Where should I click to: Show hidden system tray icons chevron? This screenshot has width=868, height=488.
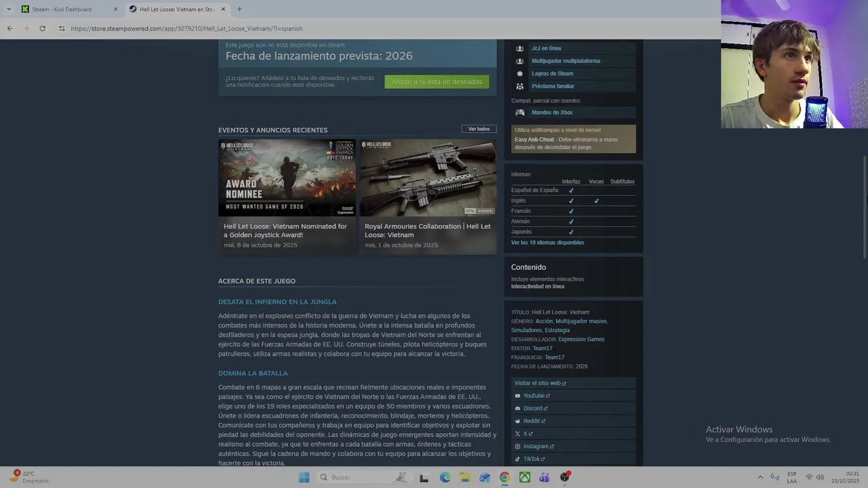point(760,477)
